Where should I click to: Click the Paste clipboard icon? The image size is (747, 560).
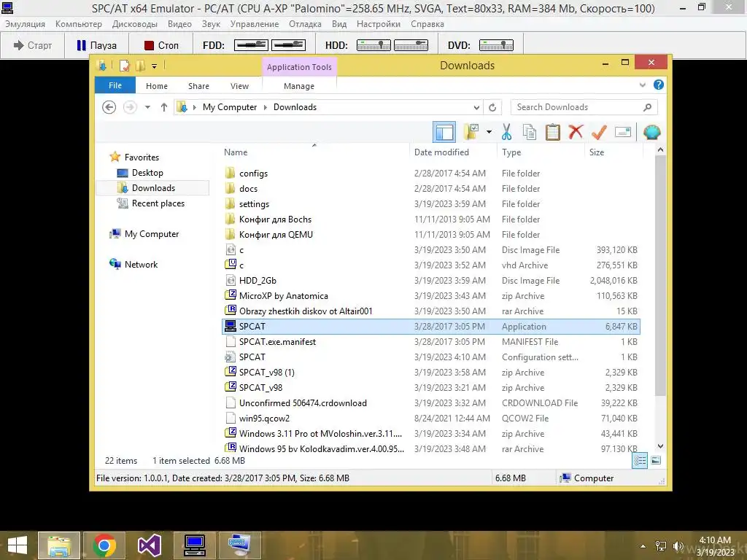coord(553,132)
